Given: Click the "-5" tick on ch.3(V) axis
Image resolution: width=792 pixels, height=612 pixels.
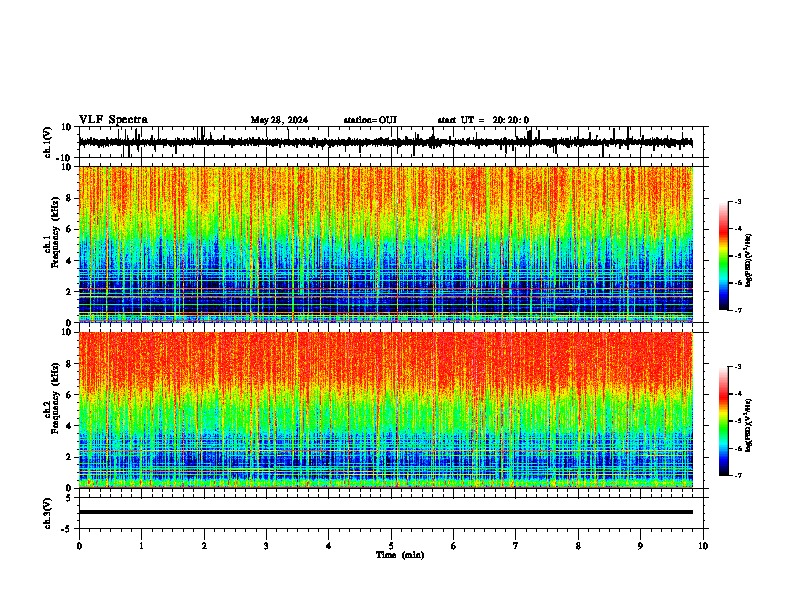Looking at the screenshot, I should click(x=68, y=529).
